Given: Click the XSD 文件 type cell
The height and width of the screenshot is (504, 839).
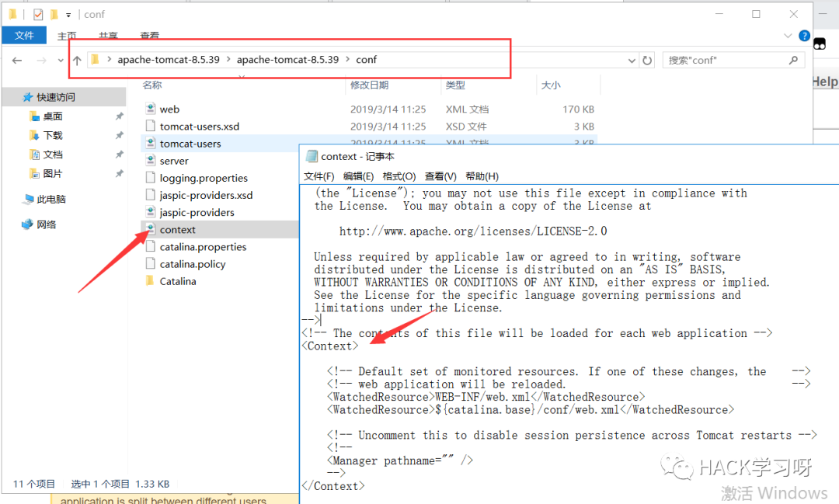Looking at the screenshot, I should (x=466, y=127).
